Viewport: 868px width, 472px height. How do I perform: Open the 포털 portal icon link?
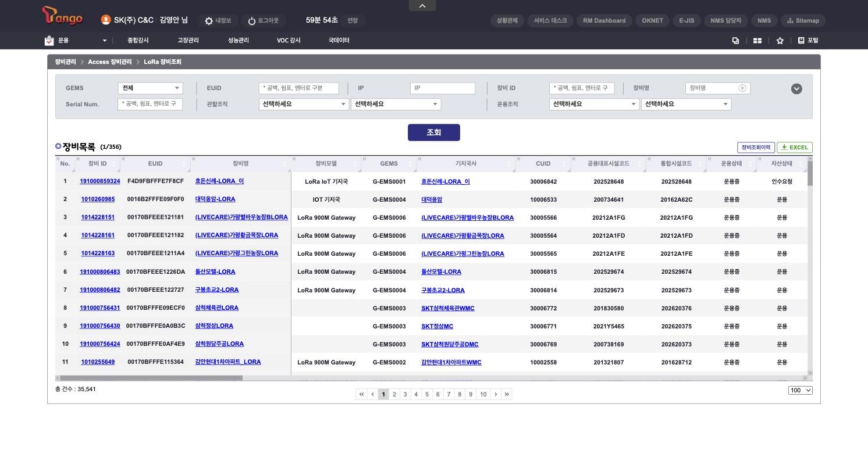(807, 41)
